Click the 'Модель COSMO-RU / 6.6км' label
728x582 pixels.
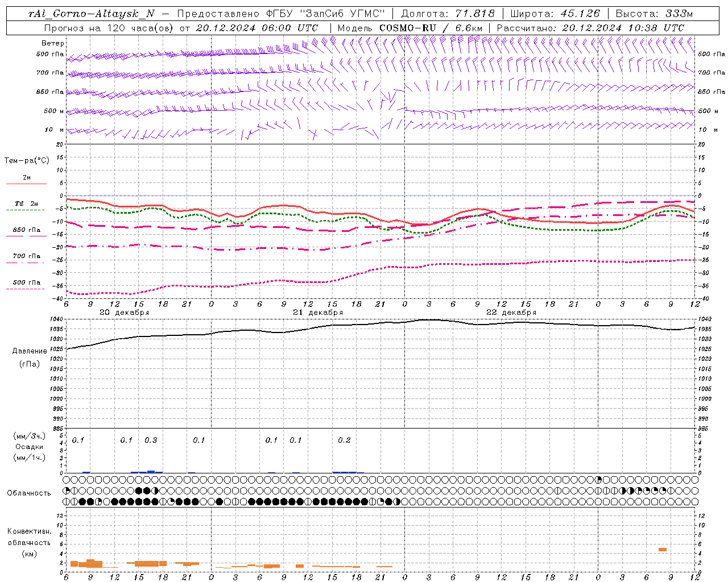coord(410,28)
